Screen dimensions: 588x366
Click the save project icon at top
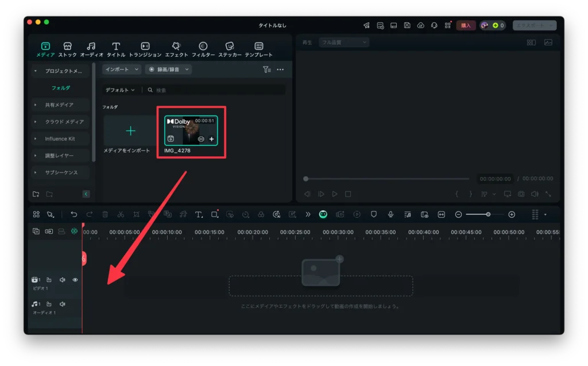407,25
